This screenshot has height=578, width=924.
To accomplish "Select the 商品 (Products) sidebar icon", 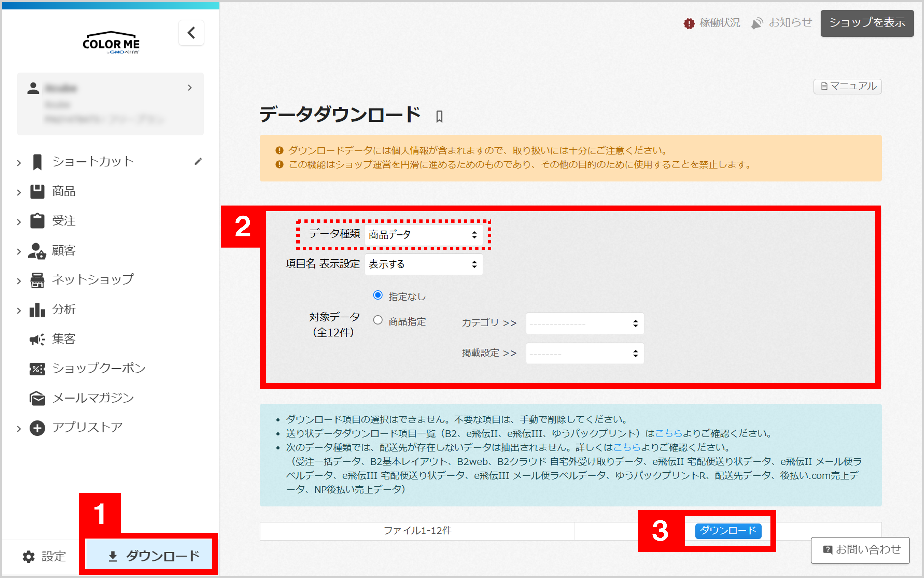I will (37, 192).
